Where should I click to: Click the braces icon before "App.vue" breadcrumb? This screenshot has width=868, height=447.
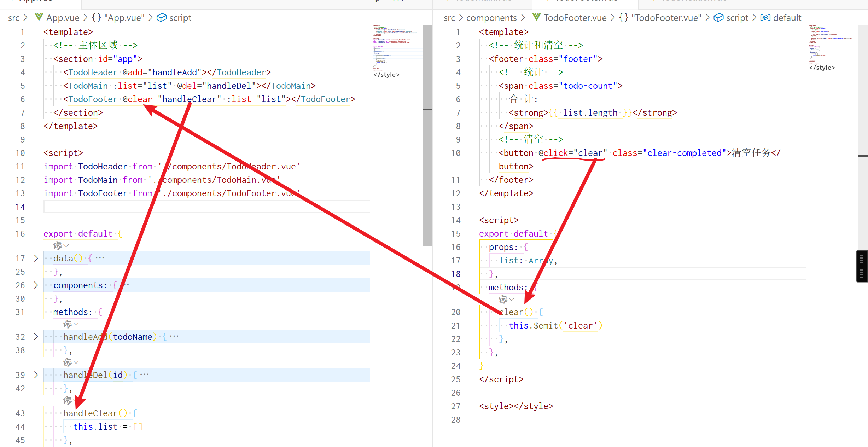coord(96,17)
